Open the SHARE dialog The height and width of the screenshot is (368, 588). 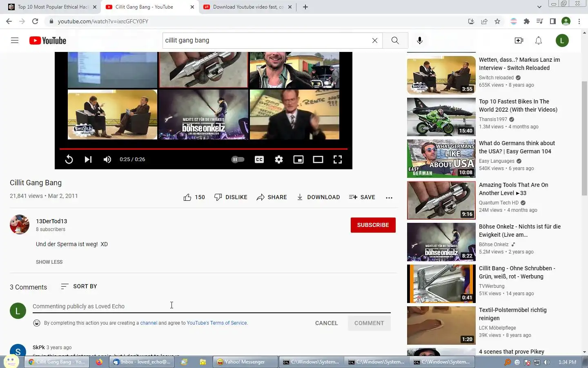click(272, 197)
